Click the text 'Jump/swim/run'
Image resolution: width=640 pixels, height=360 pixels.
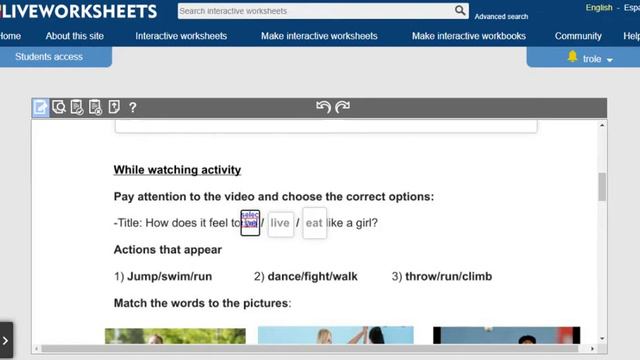[x=169, y=276]
